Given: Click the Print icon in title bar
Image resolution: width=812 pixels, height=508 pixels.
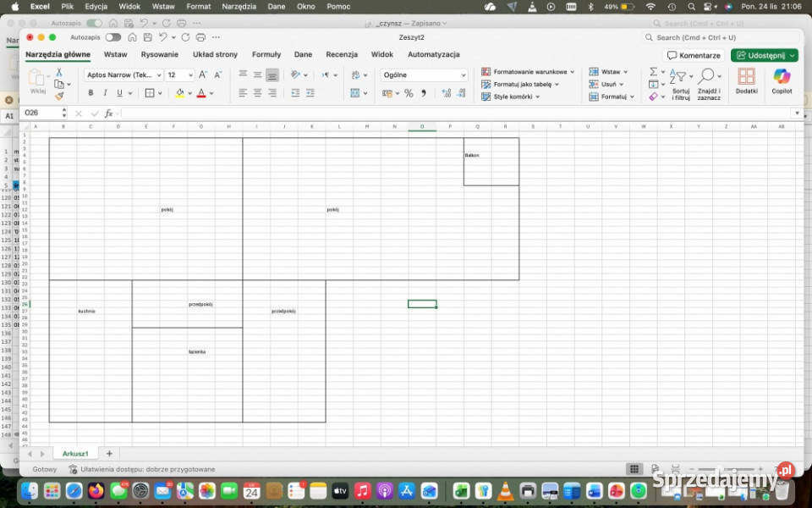Looking at the screenshot, I should pyautogui.click(x=200, y=37).
